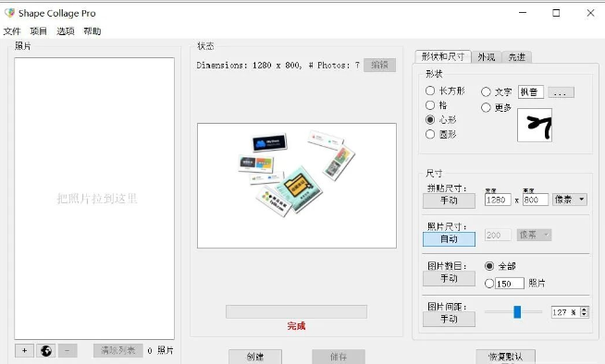Click the 图片间距 spacing slider handle
Image resolution: width=605 pixels, height=364 pixels.
point(517,312)
